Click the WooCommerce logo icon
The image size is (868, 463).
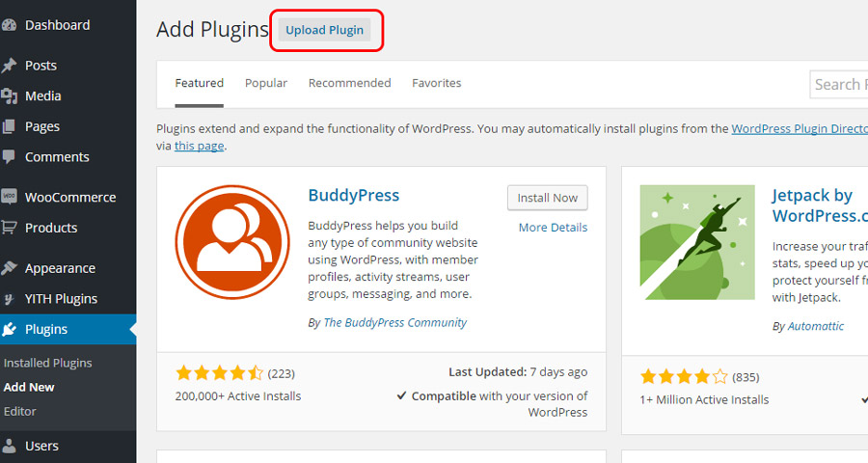[9, 197]
